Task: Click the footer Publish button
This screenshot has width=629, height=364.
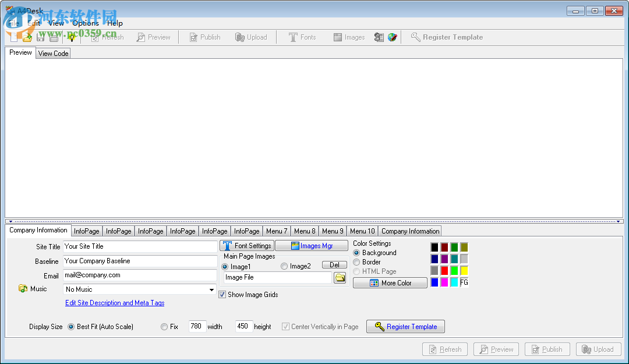Action: [547, 349]
